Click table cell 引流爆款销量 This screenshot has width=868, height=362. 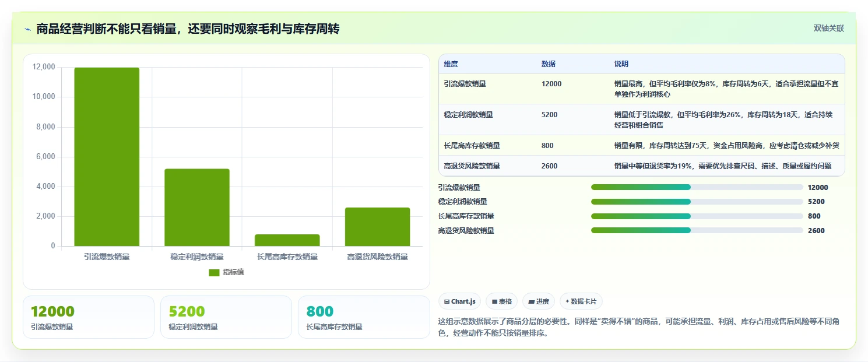[x=465, y=84]
